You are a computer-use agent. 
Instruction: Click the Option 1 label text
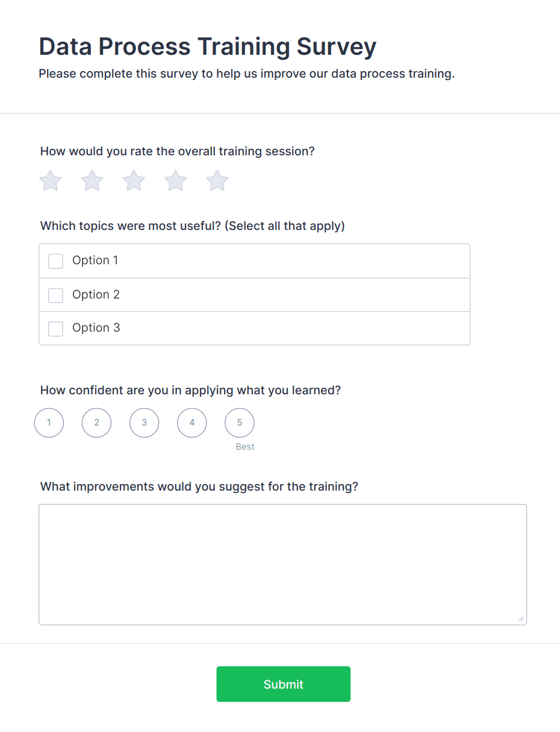pos(95,260)
